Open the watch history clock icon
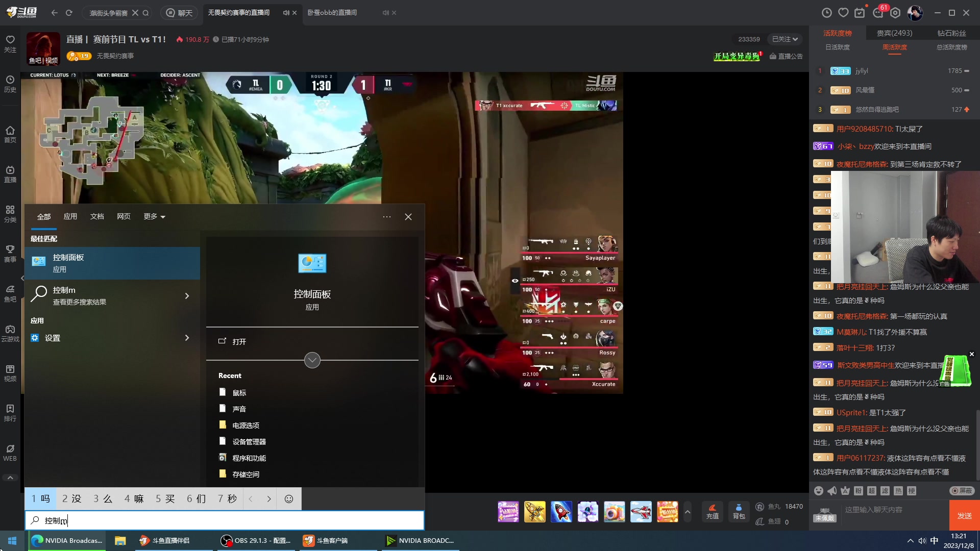Screen dimensions: 980x551 [826, 13]
